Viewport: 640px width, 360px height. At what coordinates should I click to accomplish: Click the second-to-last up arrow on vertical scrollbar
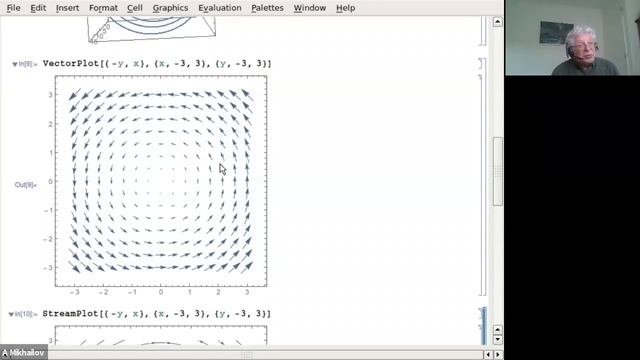coord(498,329)
